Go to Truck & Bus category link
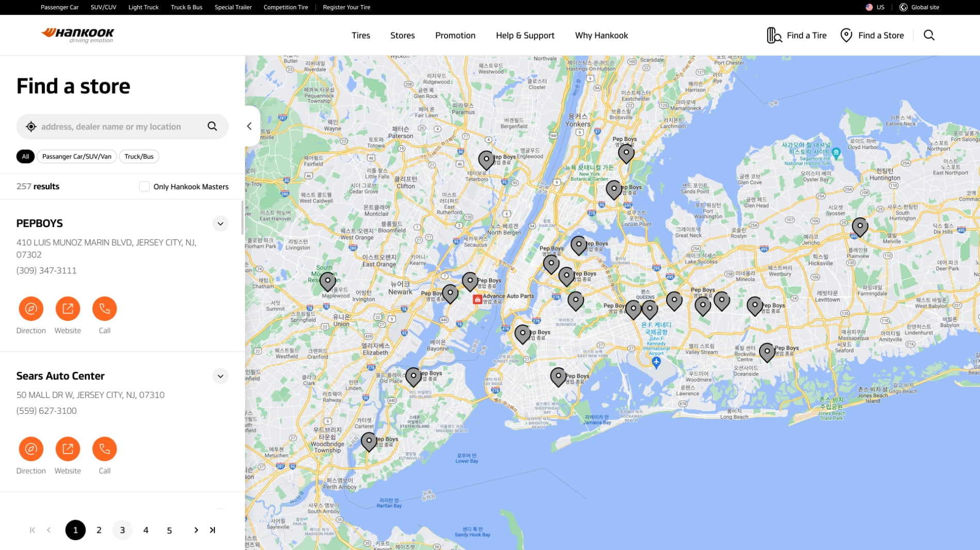980x550 pixels. (x=186, y=7)
